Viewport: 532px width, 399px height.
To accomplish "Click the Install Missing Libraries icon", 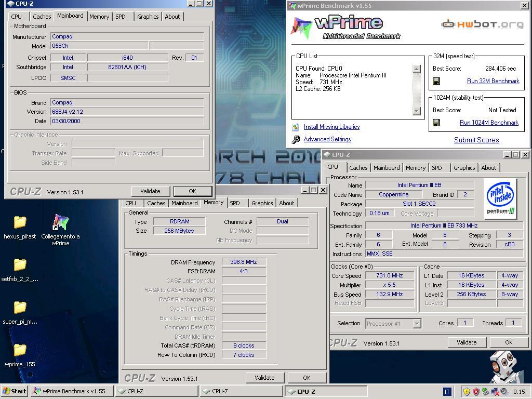I will 296,127.
